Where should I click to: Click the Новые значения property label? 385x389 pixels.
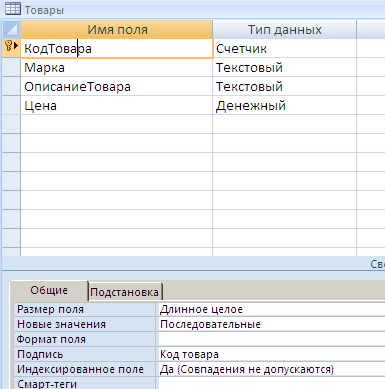85,324
